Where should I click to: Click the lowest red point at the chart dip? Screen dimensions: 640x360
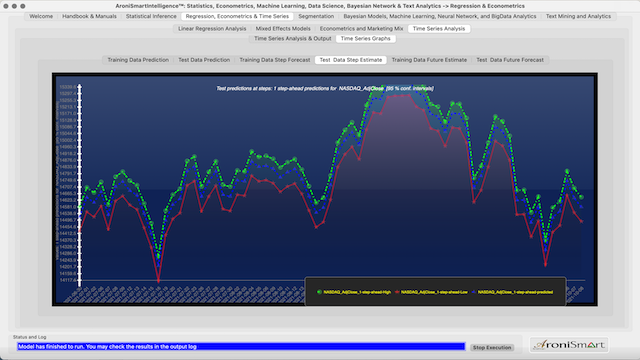click(158, 281)
